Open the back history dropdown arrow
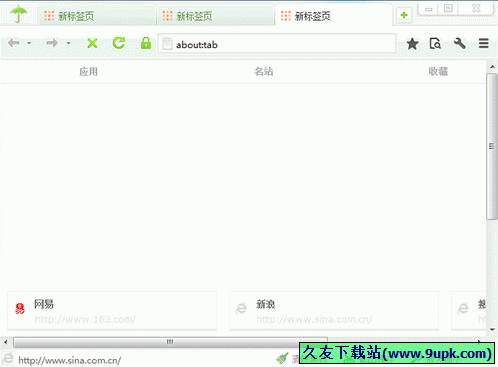This screenshot has width=498, height=367. click(29, 43)
